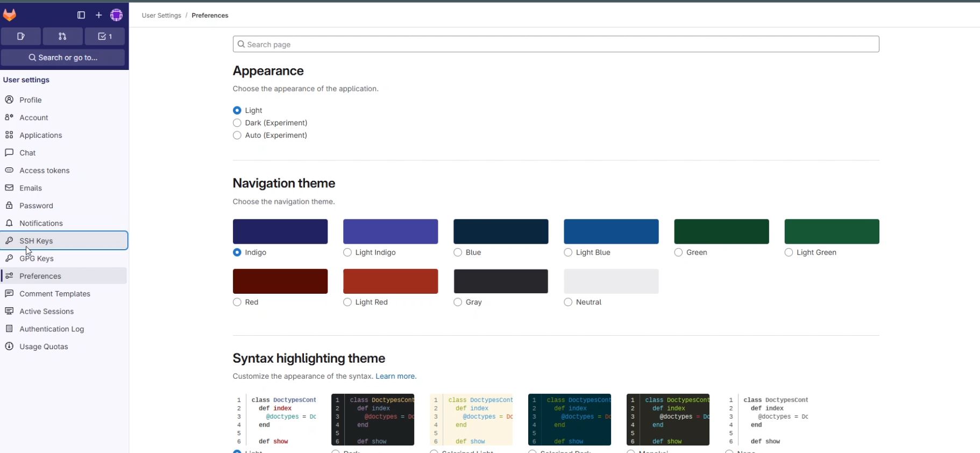Select the Solarized Dark syntax preview

click(570, 420)
